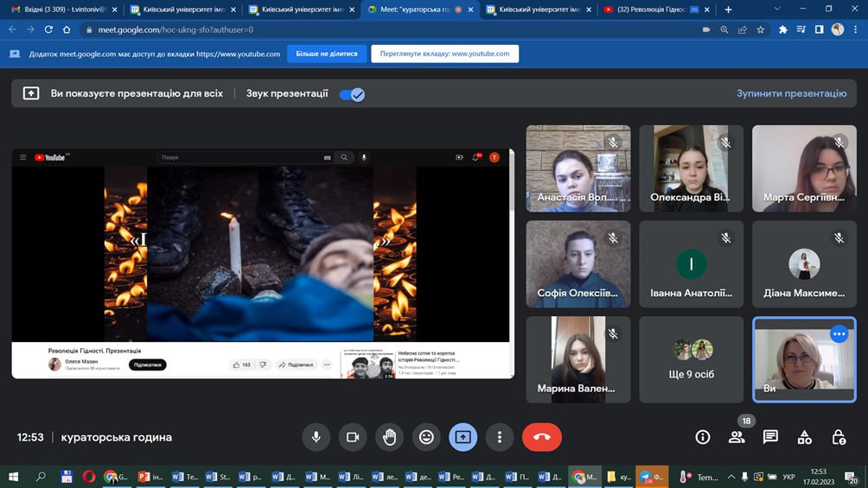Click the red leave call button
Viewport: 868px width, 488px height.
pos(541,437)
